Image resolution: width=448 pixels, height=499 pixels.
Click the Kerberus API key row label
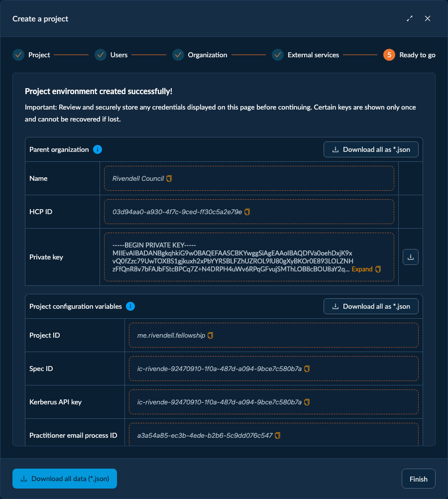55,402
